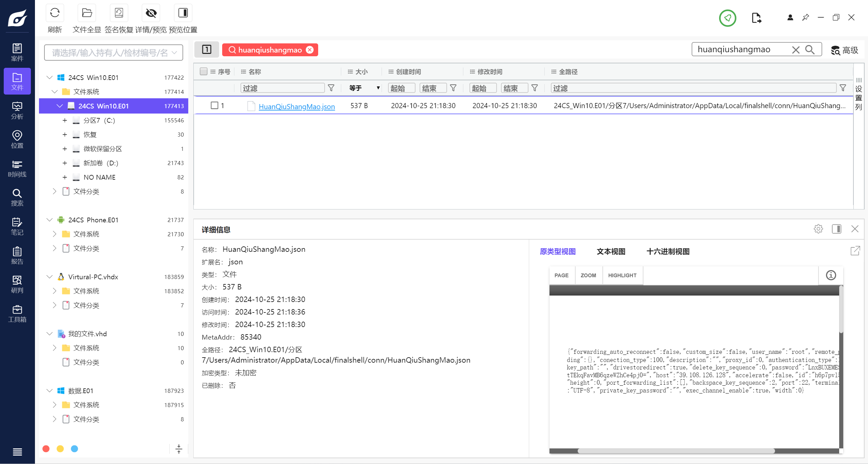
Task: Toggle the select-all header checkbox
Action: (x=204, y=72)
